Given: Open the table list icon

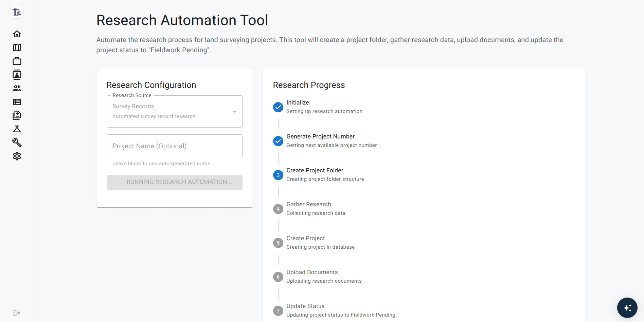Looking at the screenshot, I should pos(17,102).
